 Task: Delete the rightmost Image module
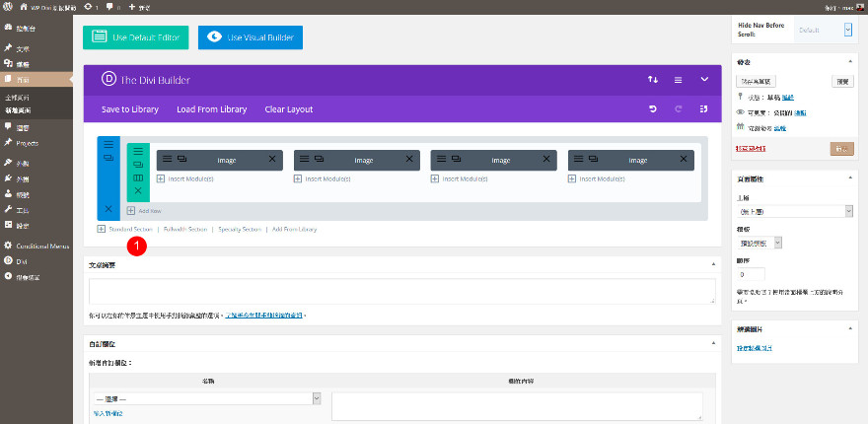[684, 159]
